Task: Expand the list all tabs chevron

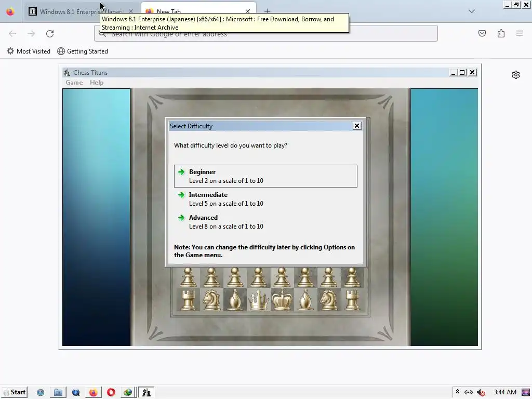Action: (472, 11)
